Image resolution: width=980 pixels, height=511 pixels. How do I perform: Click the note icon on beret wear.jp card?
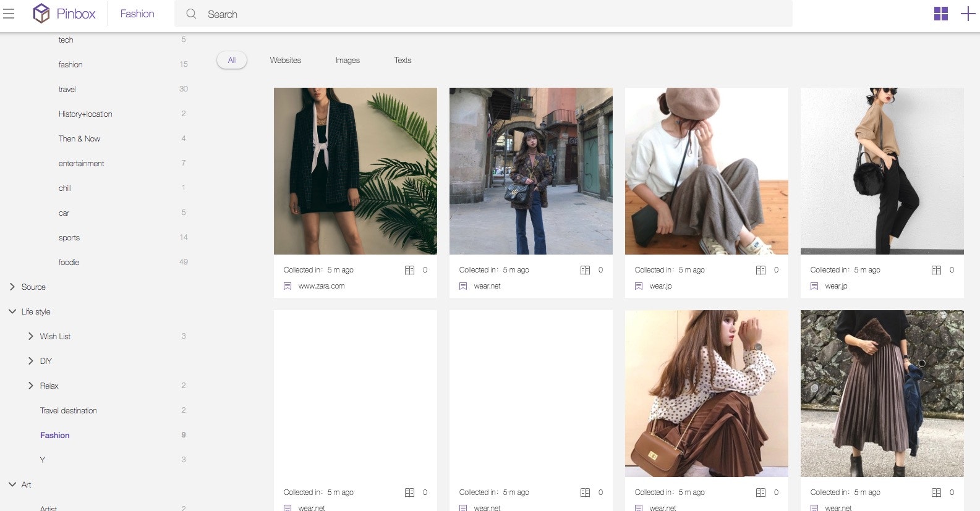click(639, 286)
